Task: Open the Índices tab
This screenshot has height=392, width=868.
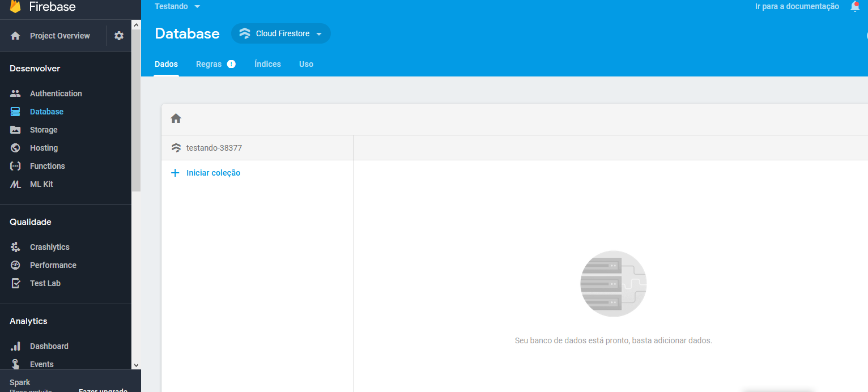Action: 267,64
